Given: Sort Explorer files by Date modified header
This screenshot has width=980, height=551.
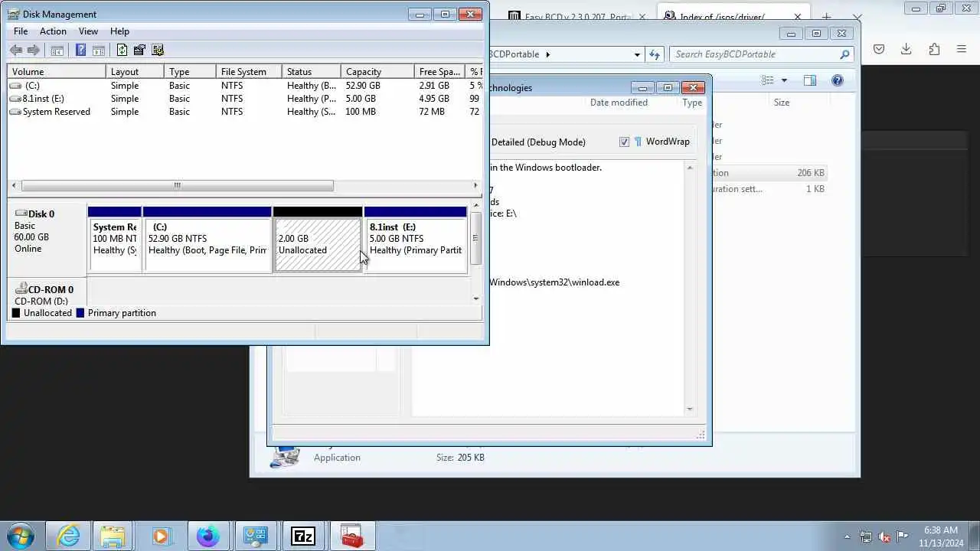Looking at the screenshot, I should point(619,103).
